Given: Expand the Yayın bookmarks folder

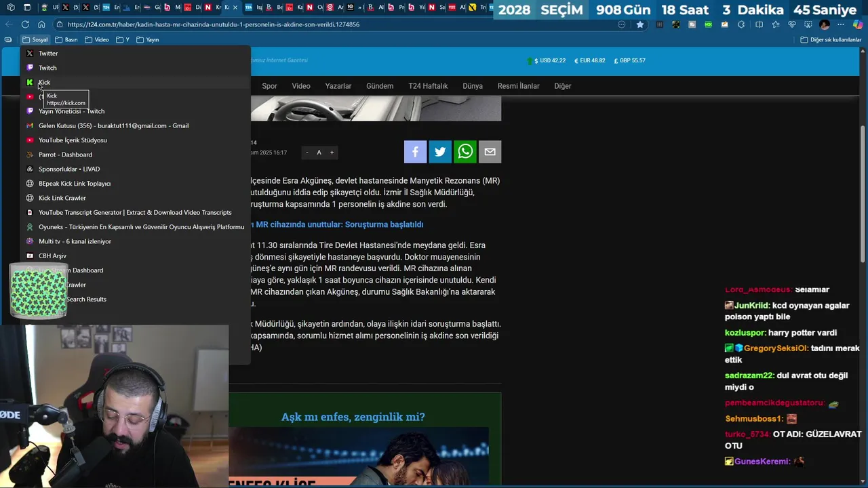Looking at the screenshot, I should tap(148, 39).
